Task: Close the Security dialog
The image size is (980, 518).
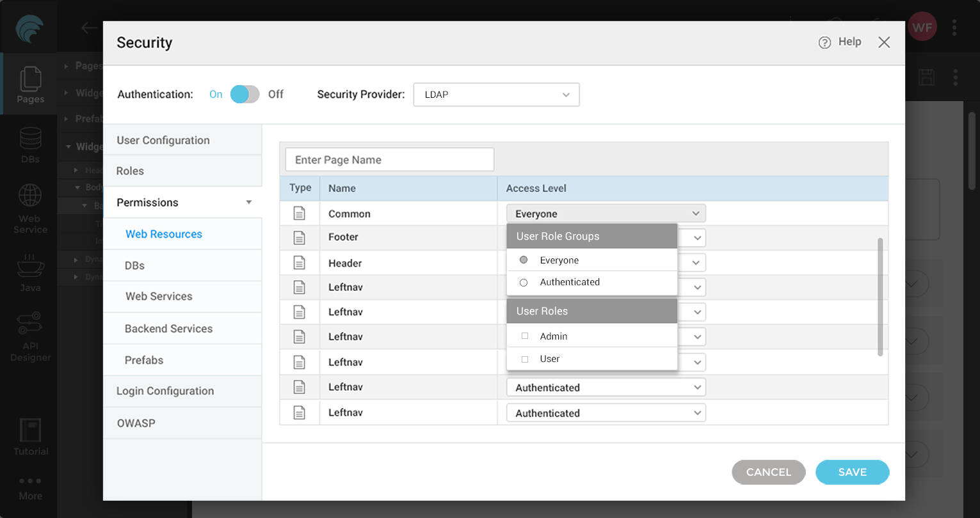Action: tap(884, 42)
